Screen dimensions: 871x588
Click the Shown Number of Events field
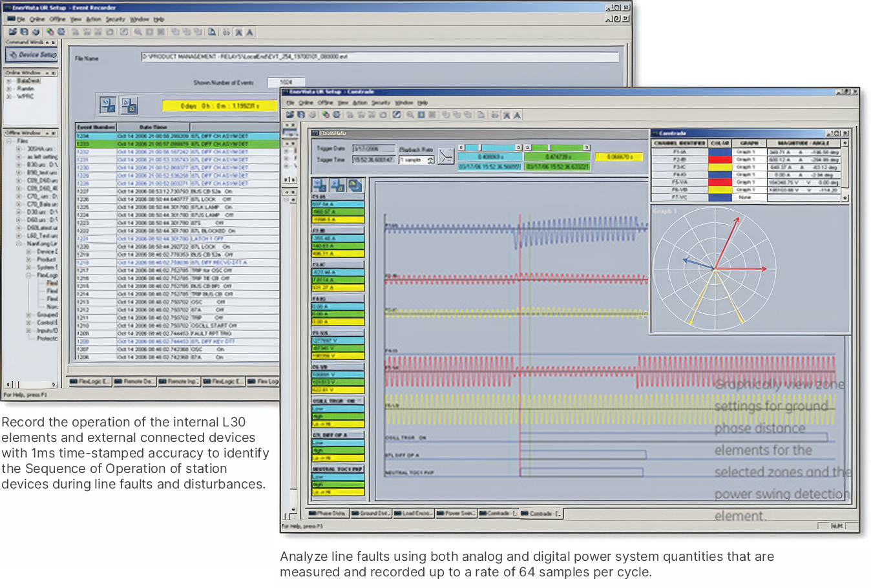click(286, 83)
